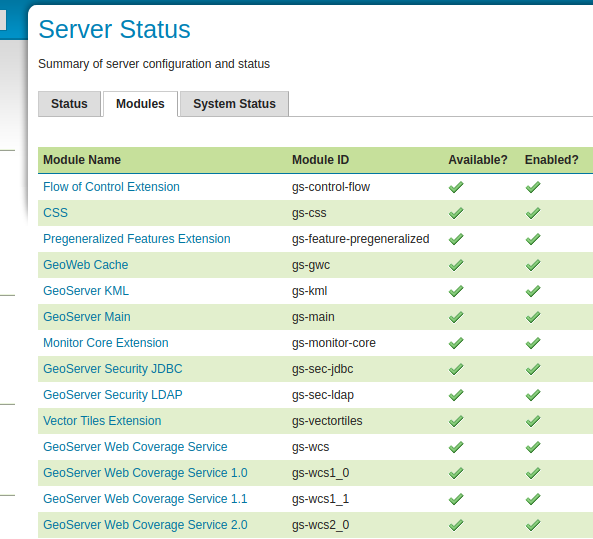This screenshot has height=539, width=593.
Task: Click the Available? column header
Action: tap(478, 160)
